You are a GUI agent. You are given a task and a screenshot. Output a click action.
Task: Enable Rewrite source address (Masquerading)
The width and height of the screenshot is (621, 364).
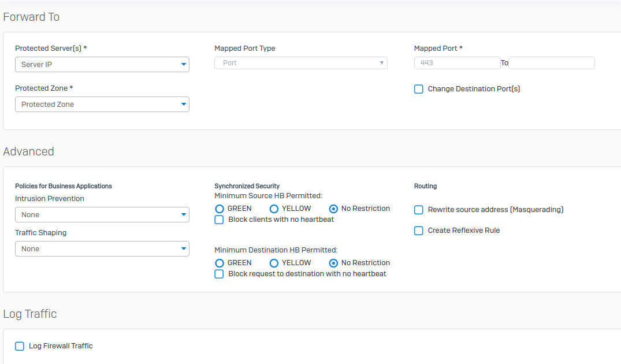click(x=419, y=210)
